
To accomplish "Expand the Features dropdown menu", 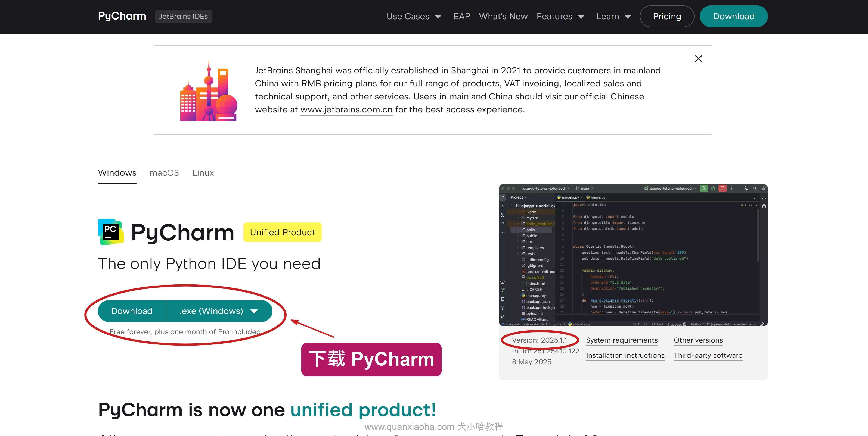I will (x=561, y=16).
